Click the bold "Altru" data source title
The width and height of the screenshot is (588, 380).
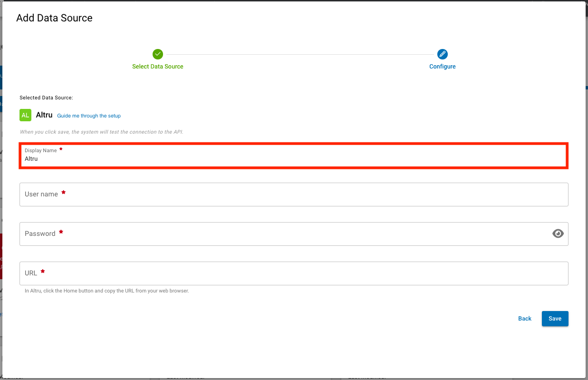coord(44,115)
